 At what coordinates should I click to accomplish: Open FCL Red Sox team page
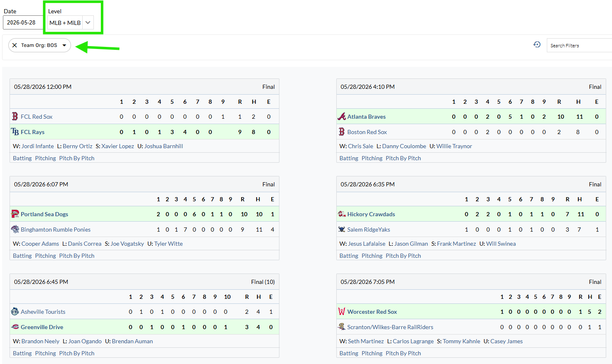[x=37, y=117]
